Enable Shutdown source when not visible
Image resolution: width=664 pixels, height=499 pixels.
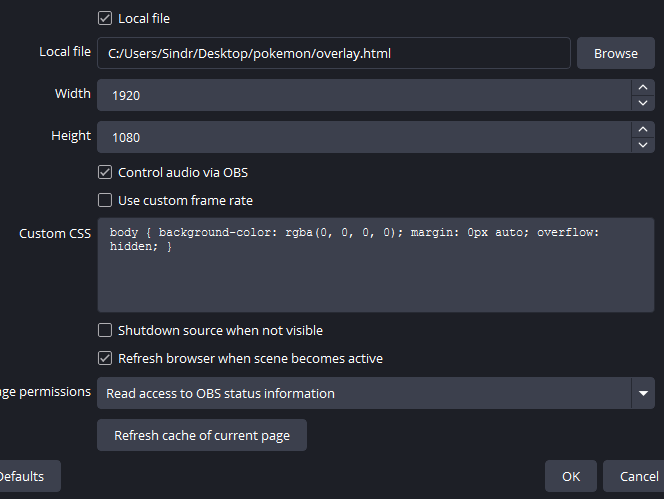105,330
